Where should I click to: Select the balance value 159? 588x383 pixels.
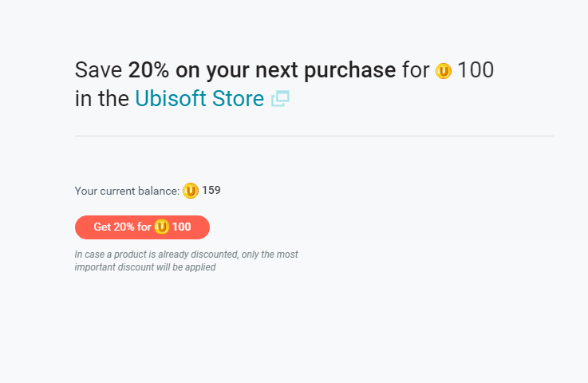[211, 190]
